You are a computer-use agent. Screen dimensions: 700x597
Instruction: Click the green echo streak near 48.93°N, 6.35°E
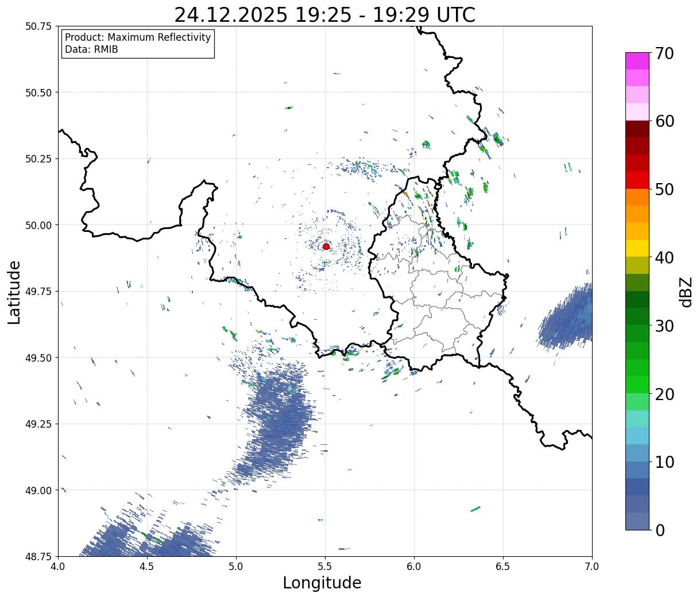pos(475,509)
